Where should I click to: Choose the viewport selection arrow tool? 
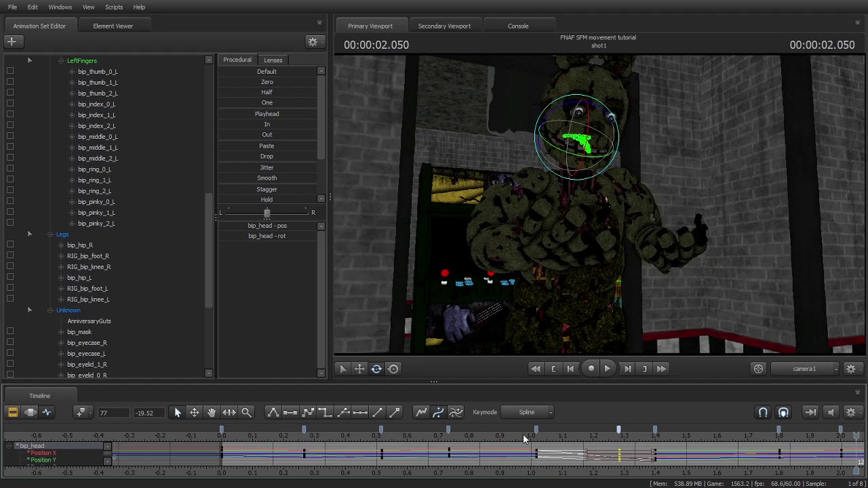pyautogui.click(x=342, y=369)
